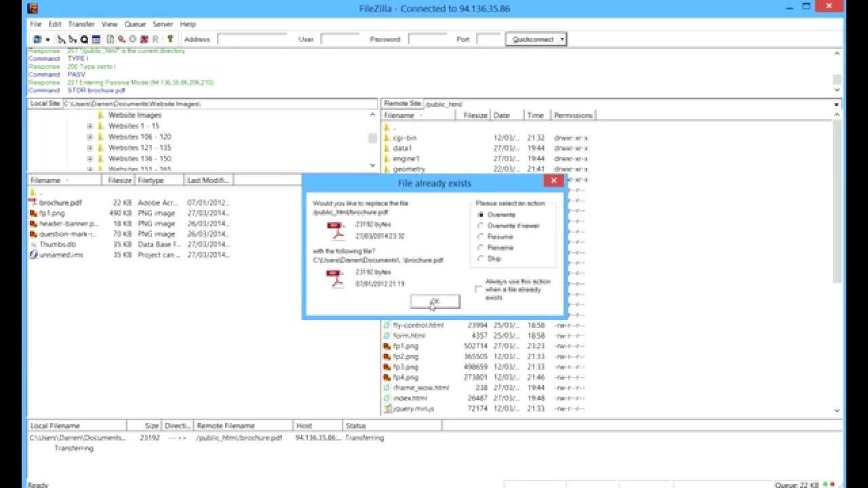This screenshot has height=488, width=868.
Task: Click the red Disconnect toolbar icon
Action: [x=144, y=39]
